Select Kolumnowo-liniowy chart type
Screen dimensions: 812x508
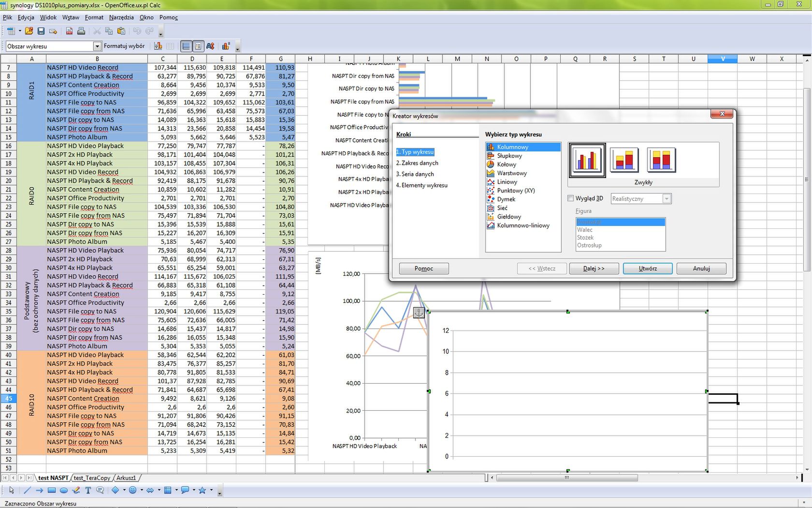[x=523, y=225]
